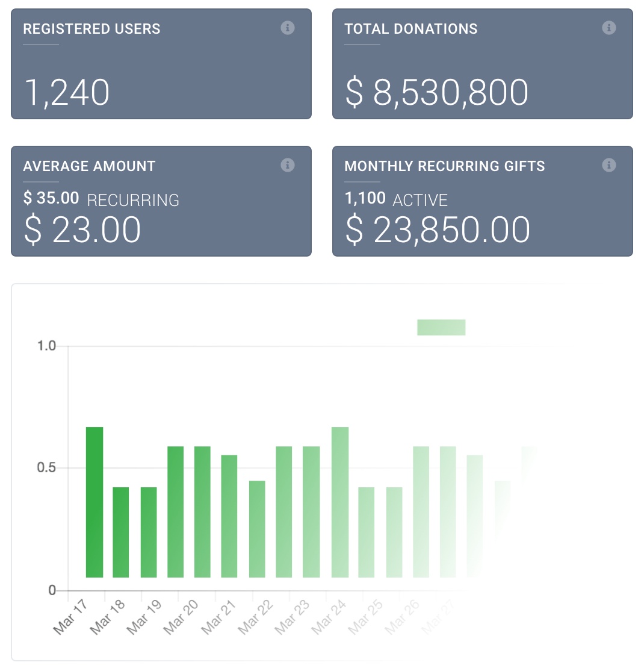Image resolution: width=644 pixels, height=671 pixels.
Task: Select the Mar 17 bar in chart
Action: [94, 502]
